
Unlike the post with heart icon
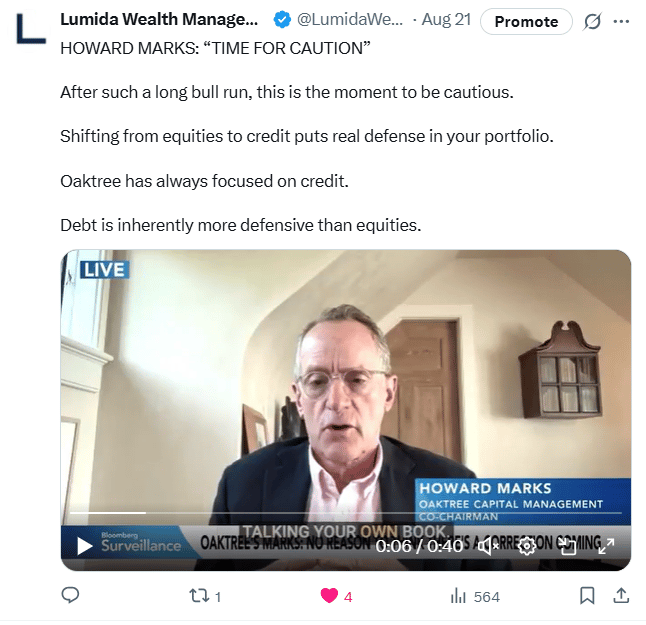tap(329, 596)
